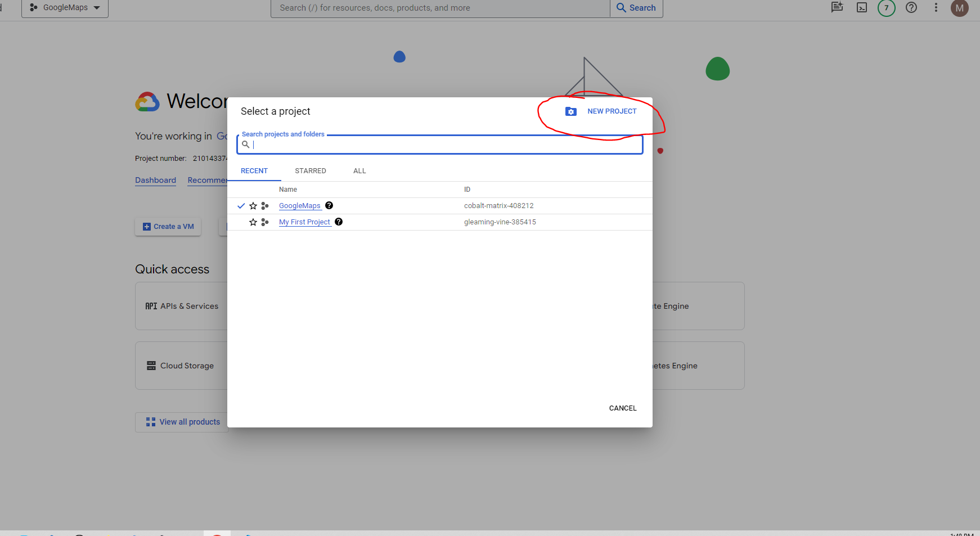Open the Cloud Shell terminal icon
Viewport: 980px width, 536px height.
[x=862, y=8]
